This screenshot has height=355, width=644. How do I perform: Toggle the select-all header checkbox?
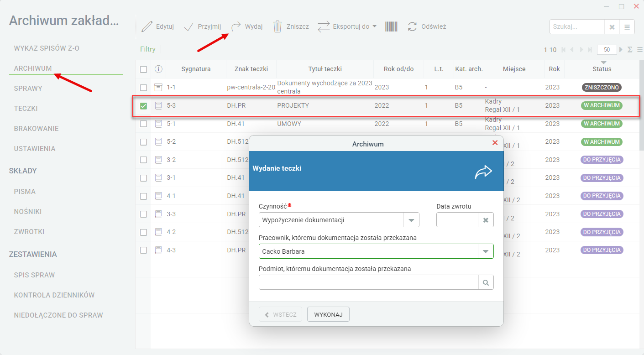(143, 69)
